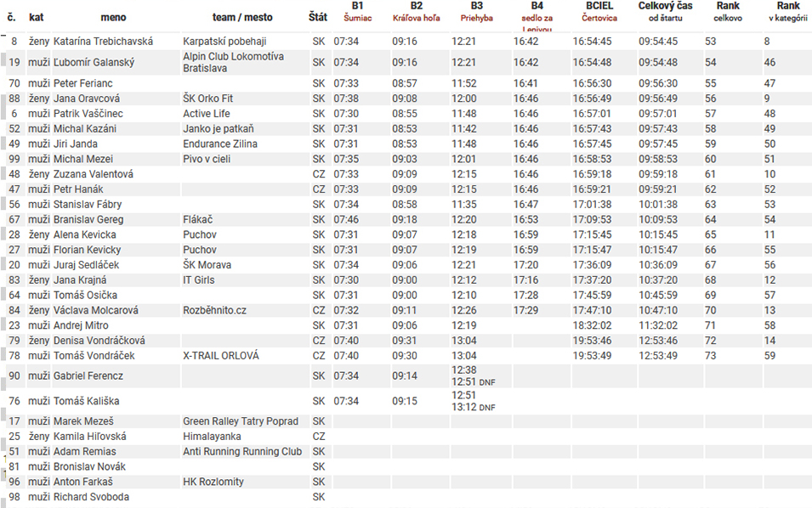
Task: Click the "meno" column header
Action: 113,17
